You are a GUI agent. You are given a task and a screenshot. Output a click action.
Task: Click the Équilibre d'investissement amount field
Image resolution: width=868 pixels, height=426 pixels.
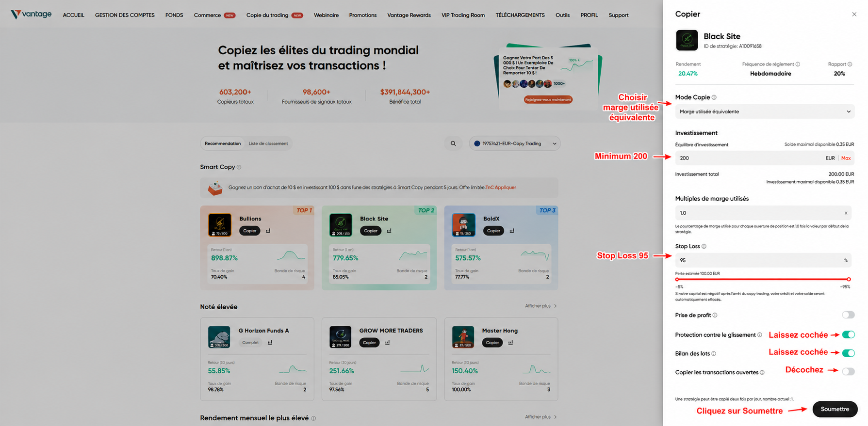click(747, 158)
